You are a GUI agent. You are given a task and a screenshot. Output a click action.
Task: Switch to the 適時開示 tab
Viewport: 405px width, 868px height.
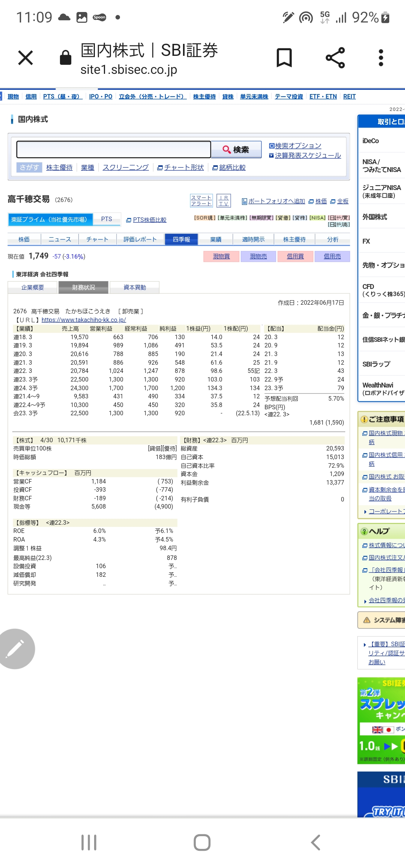pos(253,239)
